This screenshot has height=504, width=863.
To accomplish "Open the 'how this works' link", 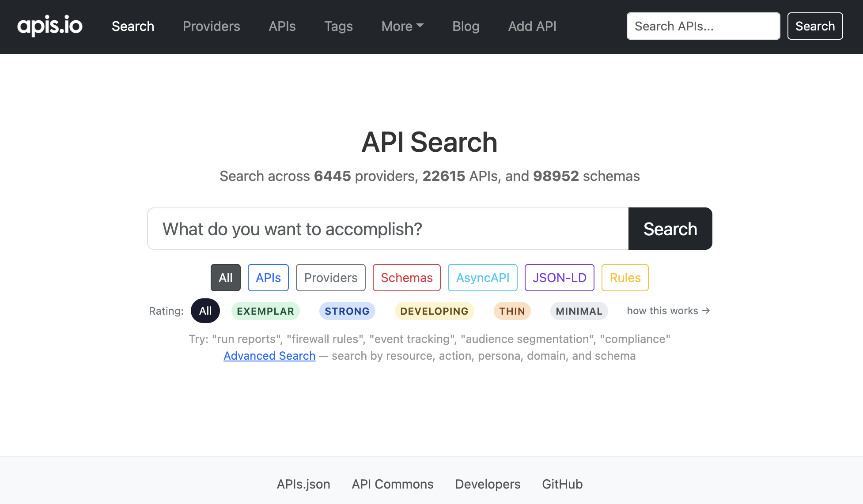I will [x=668, y=311].
